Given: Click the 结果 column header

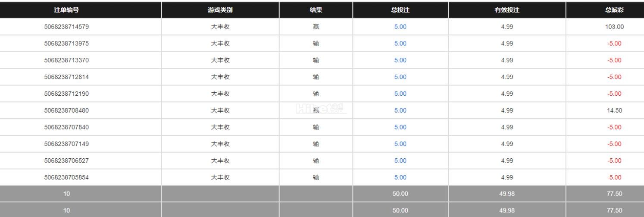Looking at the screenshot, I should coord(316,10).
